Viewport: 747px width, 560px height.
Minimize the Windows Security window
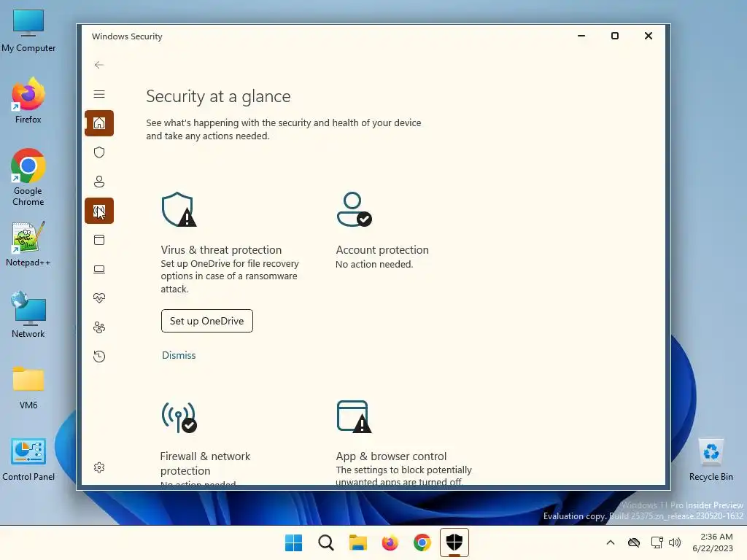(x=581, y=36)
